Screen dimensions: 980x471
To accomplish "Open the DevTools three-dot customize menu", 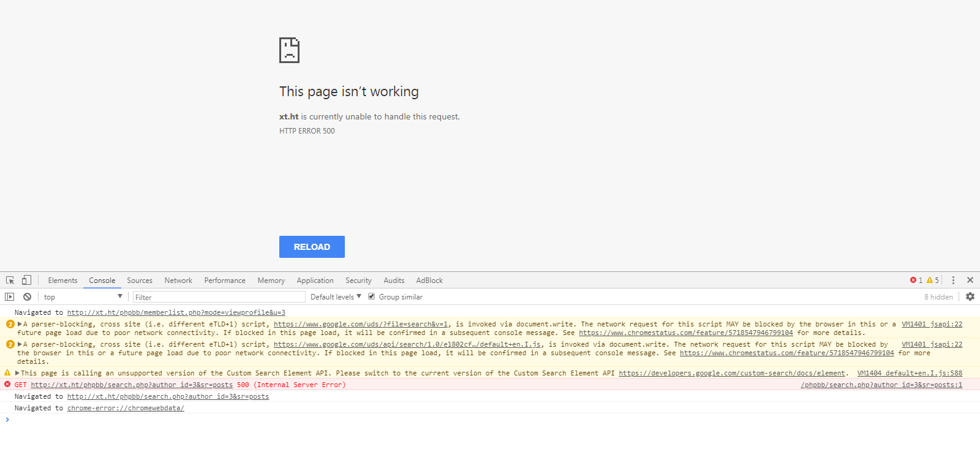I will click(953, 280).
